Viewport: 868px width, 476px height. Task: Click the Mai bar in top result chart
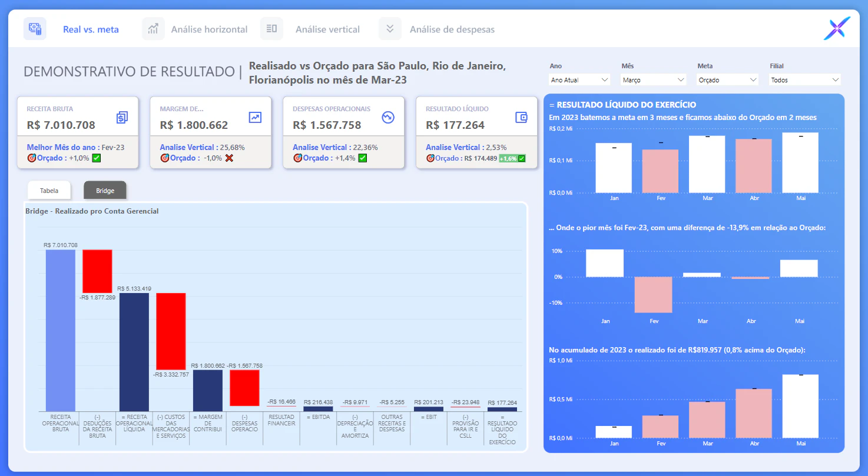801,162
